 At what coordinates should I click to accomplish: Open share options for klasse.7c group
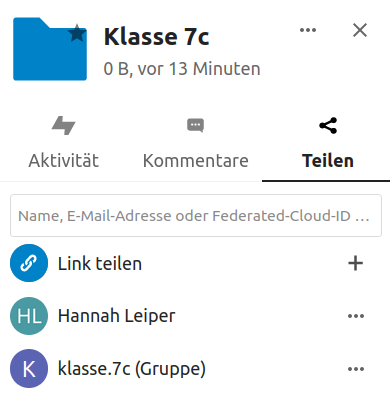point(356,369)
